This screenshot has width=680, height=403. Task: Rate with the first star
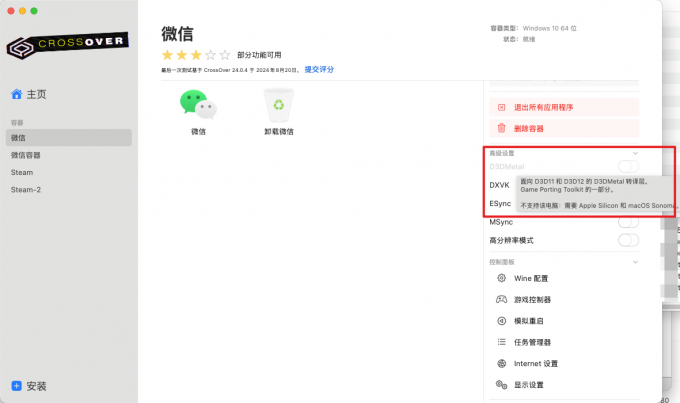point(167,55)
